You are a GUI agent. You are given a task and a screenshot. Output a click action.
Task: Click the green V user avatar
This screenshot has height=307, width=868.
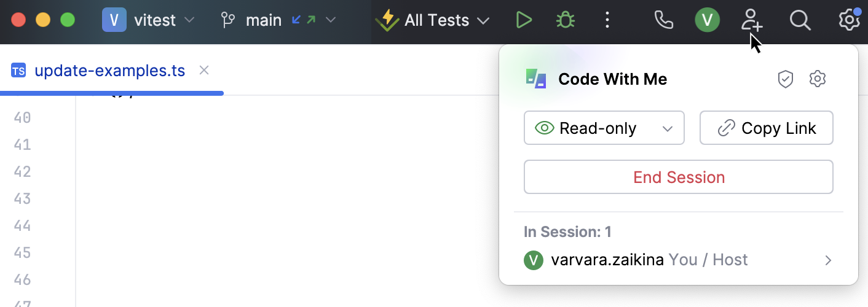707,20
